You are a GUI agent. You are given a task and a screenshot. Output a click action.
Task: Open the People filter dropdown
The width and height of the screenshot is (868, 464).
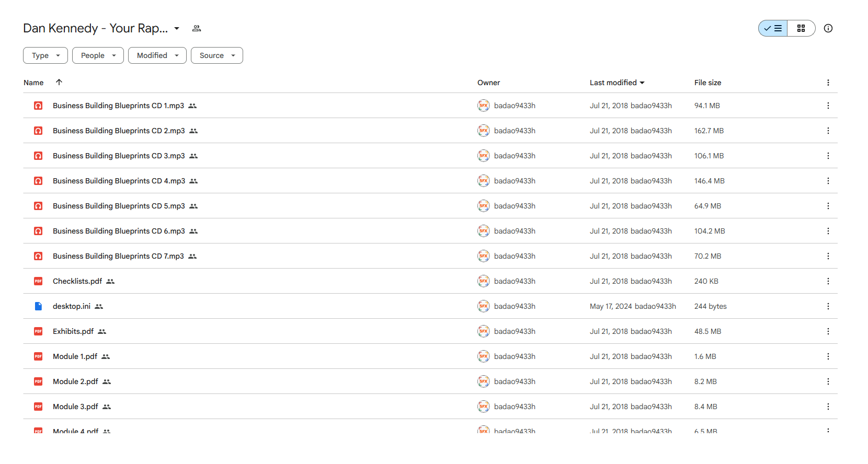(98, 55)
